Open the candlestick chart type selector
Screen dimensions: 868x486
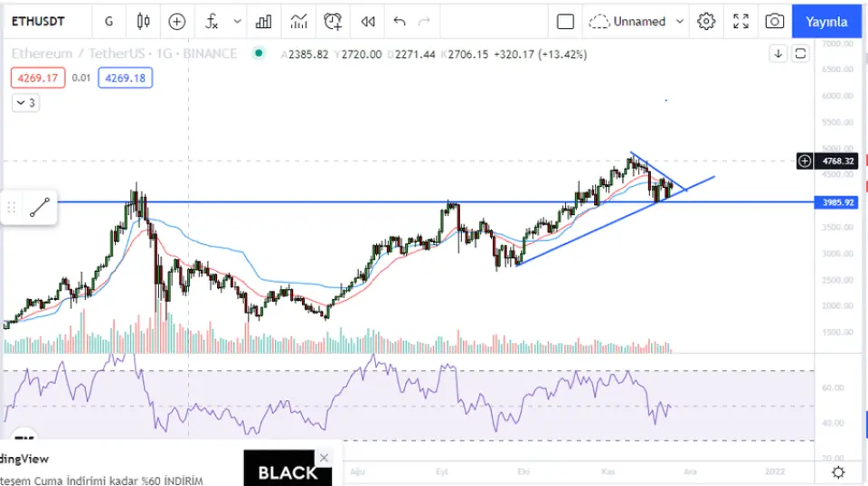pyautogui.click(x=143, y=21)
